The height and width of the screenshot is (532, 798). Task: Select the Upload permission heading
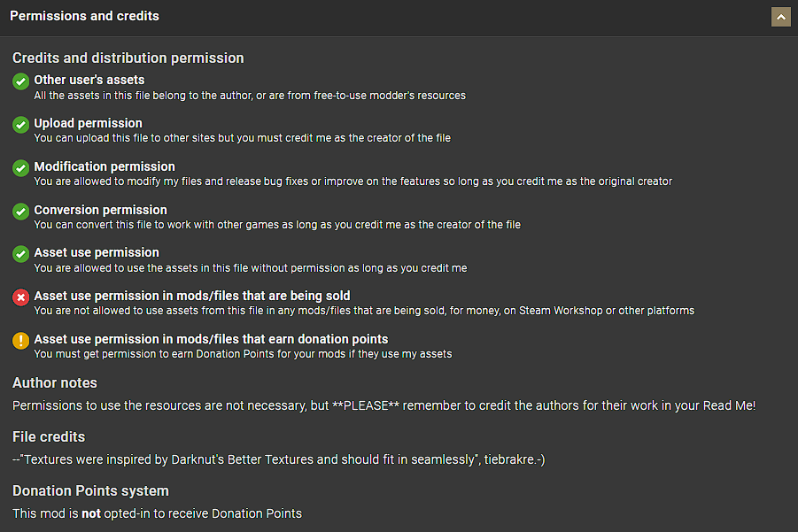pyautogui.click(x=88, y=123)
